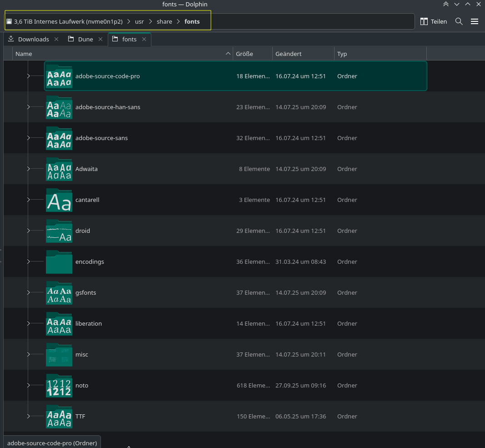Sort by the Name column header

tap(122, 54)
